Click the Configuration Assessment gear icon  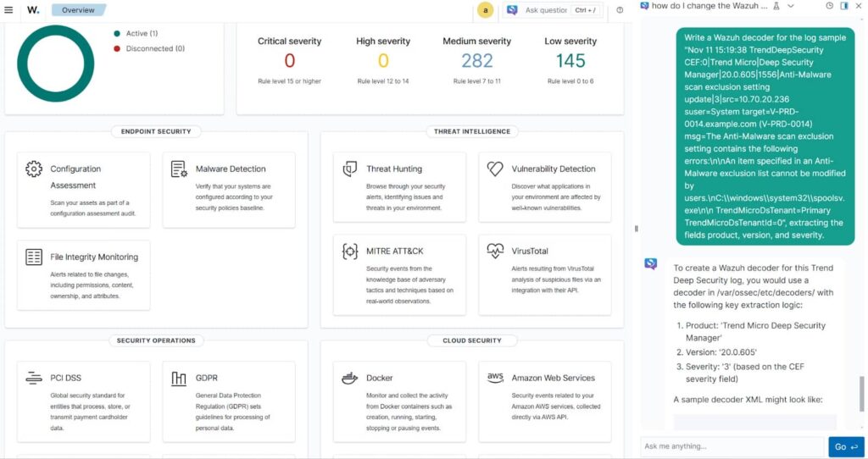[34, 169]
